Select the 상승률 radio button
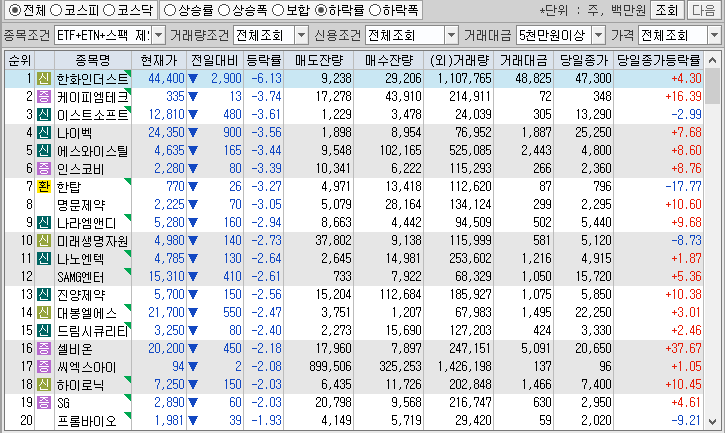 pos(170,10)
